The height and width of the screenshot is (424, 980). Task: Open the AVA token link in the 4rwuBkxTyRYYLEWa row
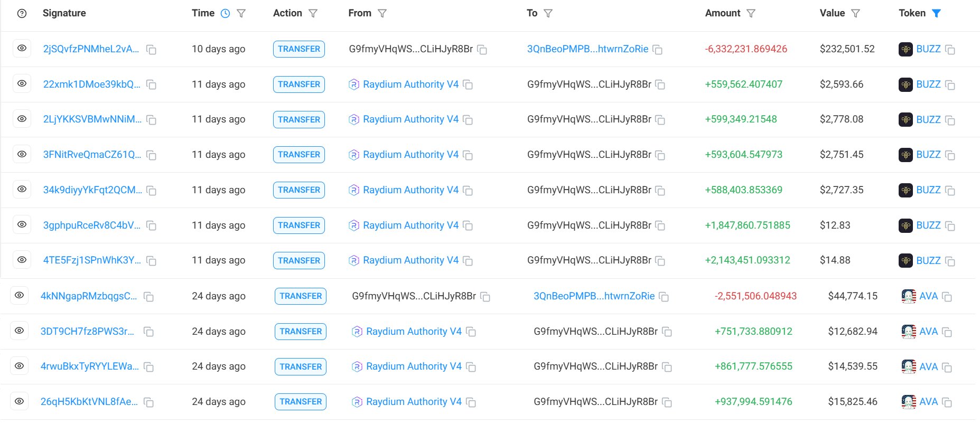pyautogui.click(x=928, y=366)
